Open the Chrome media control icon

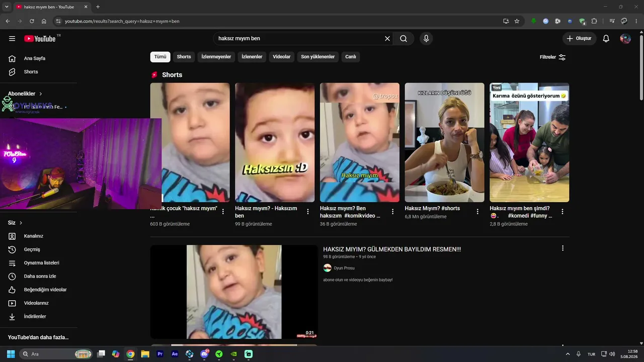click(612, 21)
